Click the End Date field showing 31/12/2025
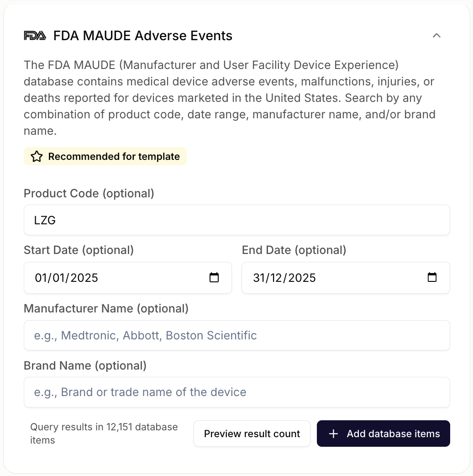The height and width of the screenshot is (476, 473). point(329,277)
